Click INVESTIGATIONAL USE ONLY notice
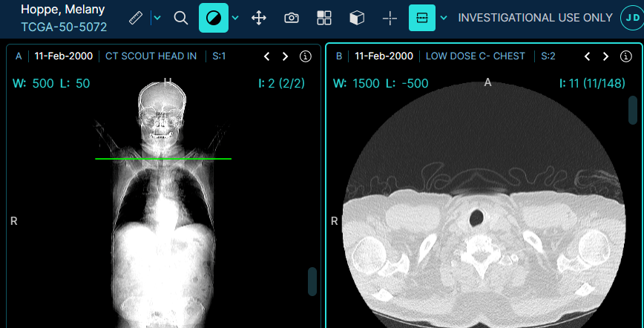Screen dimensions: 644x328 click(x=536, y=18)
